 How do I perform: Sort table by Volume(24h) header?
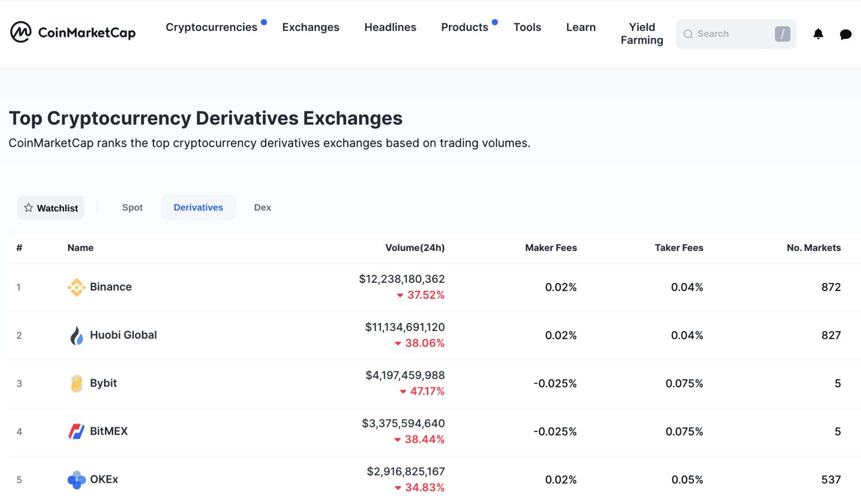click(x=415, y=248)
